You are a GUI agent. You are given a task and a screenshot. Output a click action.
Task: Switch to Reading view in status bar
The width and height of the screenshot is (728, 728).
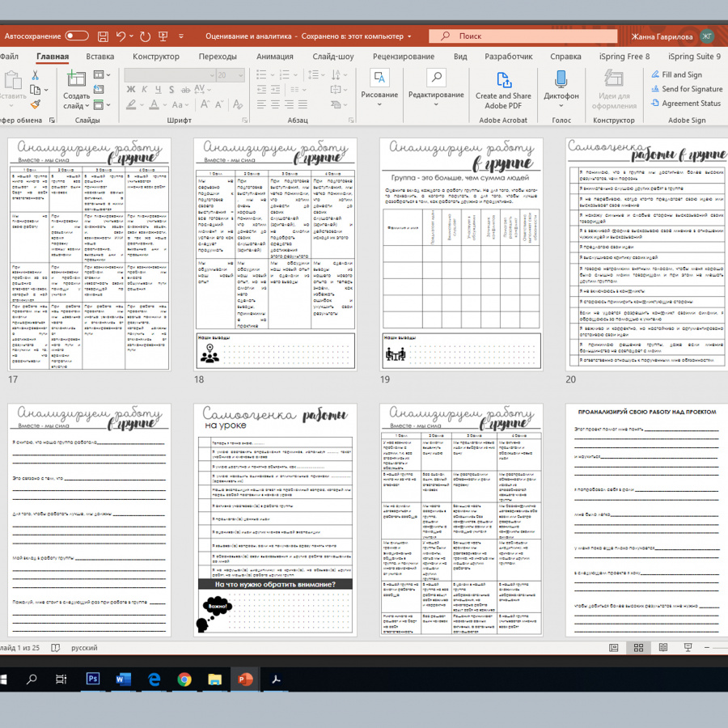(x=662, y=648)
